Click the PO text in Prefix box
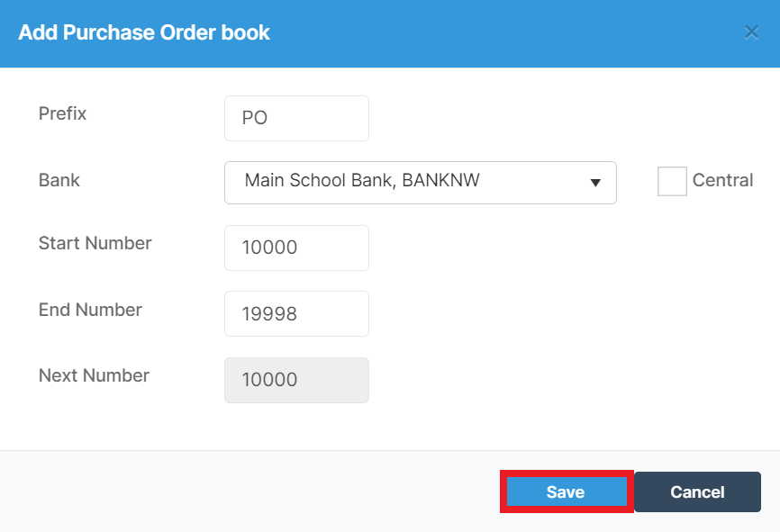Screen dimensions: 780x532 (x=255, y=118)
